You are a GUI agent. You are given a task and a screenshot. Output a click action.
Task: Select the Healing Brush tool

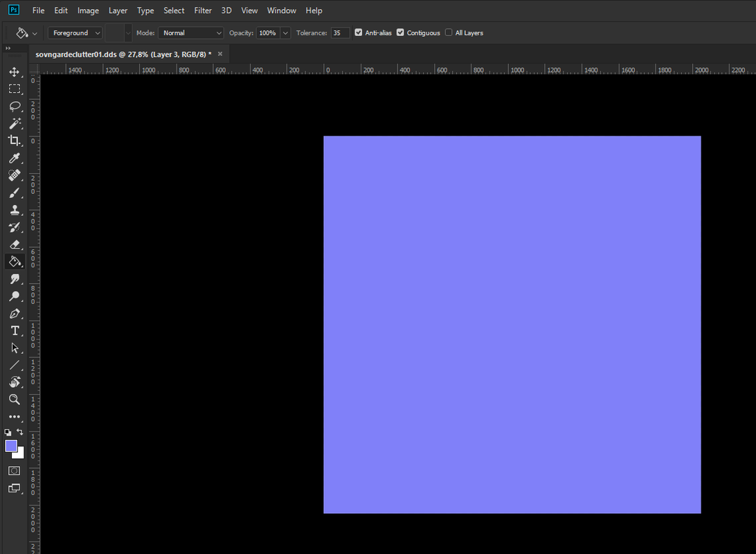pyautogui.click(x=15, y=175)
